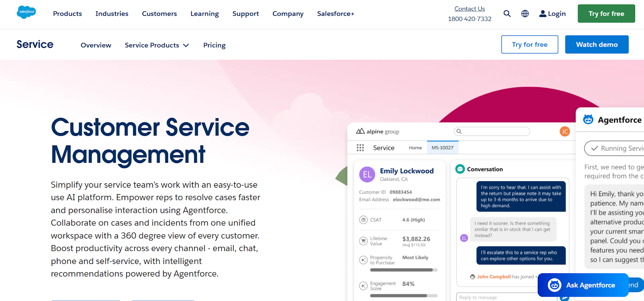This screenshot has width=644, height=301.
Task: Click the Salesforce cloud logo
Action: [x=26, y=12]
